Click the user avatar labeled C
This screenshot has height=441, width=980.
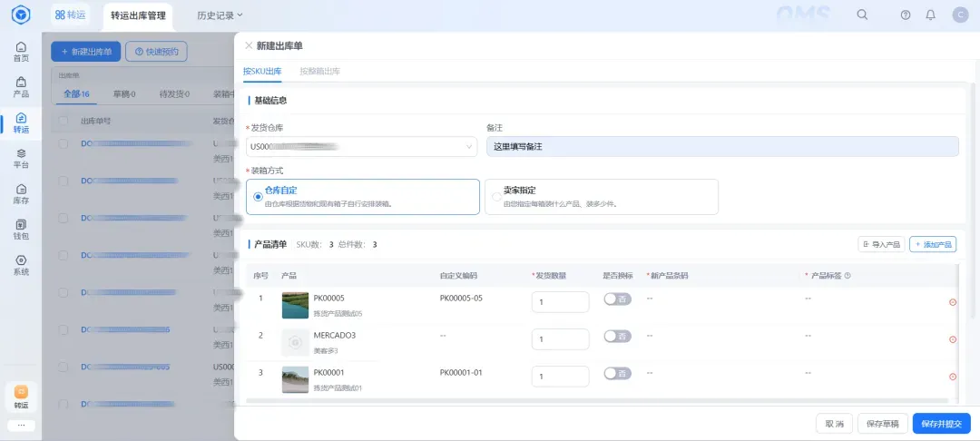tap(960, 15)
